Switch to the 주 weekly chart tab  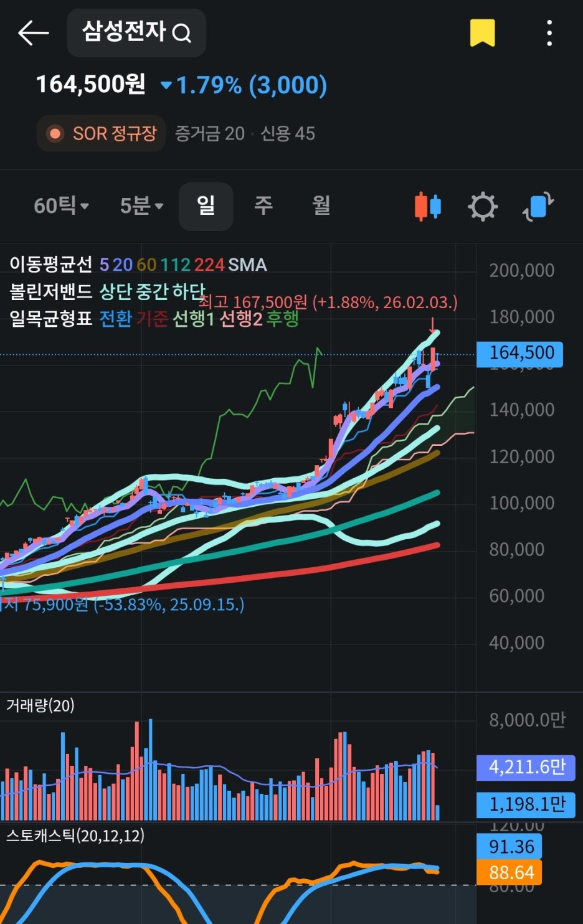pyautogui.click(x=263, y=205)
